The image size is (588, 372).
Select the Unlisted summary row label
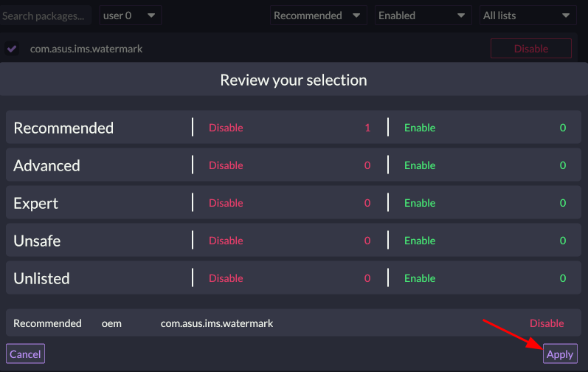pyautogui.click(x=41, y=278)
